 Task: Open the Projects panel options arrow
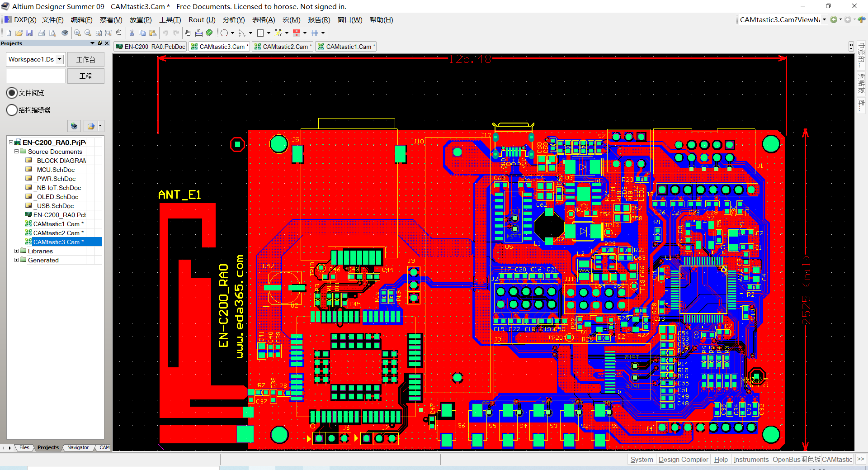[x=92, y=43]
